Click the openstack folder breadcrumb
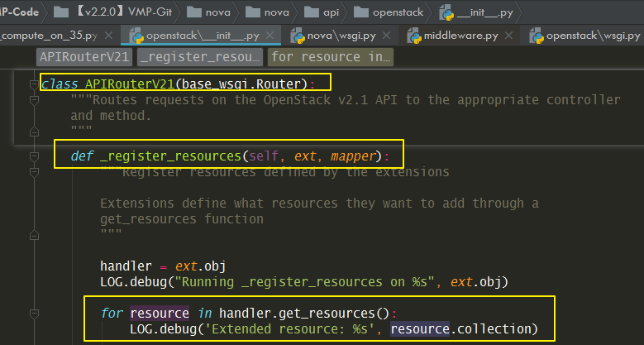The image size is (644, 345). (x=388, y=12)
